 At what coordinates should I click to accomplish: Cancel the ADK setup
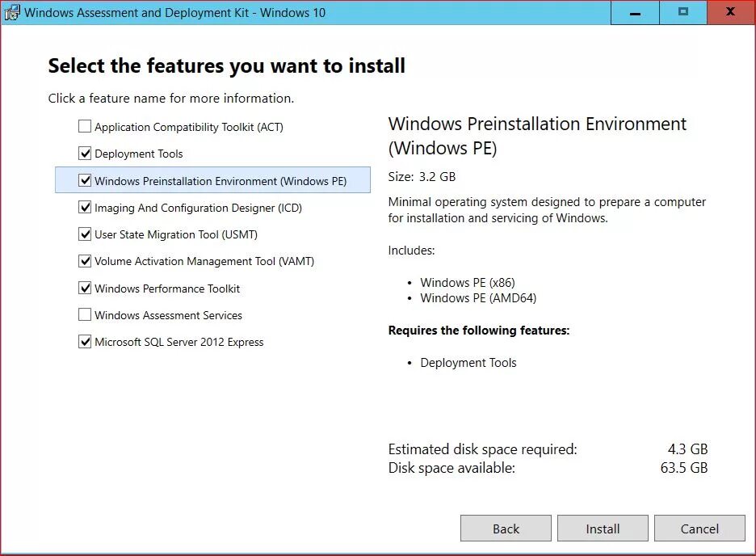699,529
